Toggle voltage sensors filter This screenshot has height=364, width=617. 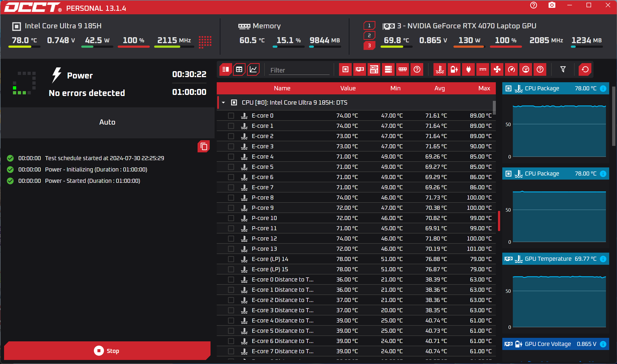click(x=454, y=70)
